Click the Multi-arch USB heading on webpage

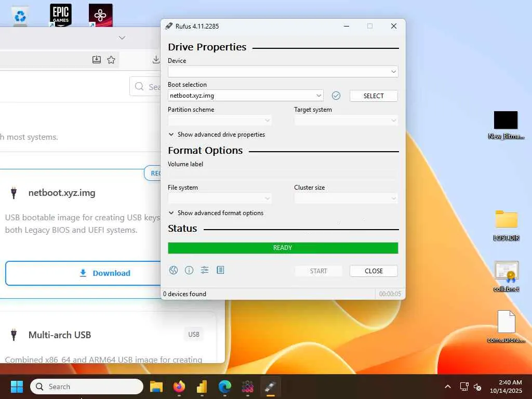60,335
